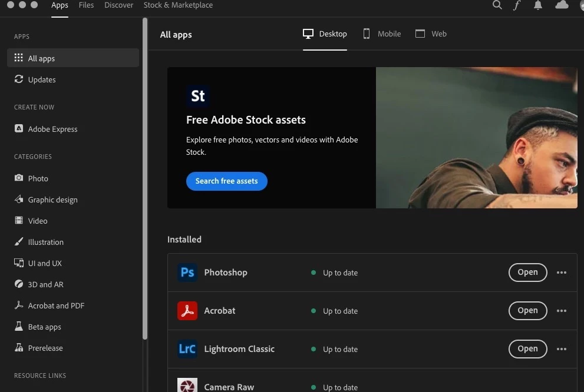Click the Adobe Stock banner photo
The image size is (584, 392).
pyautogui.click(x=476, y=138)
